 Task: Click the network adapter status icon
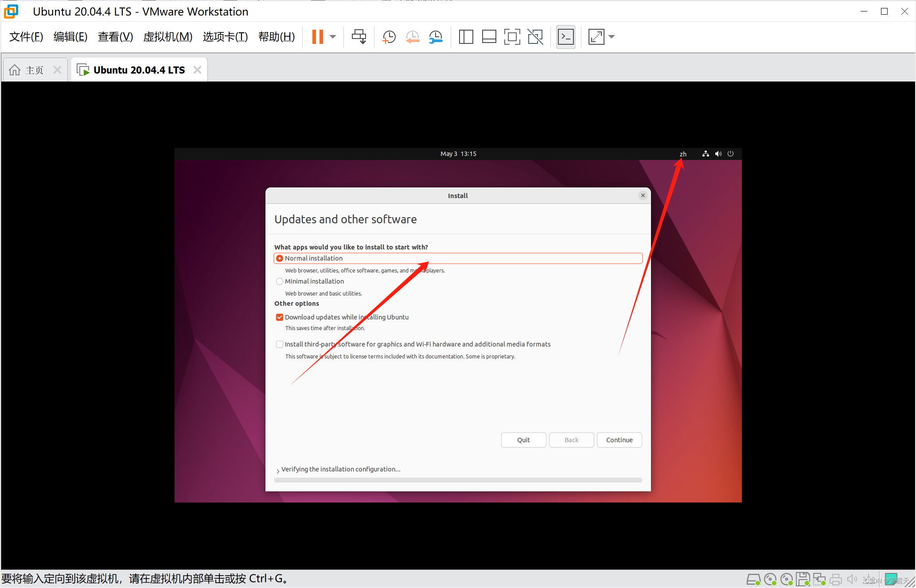point(819,579)
